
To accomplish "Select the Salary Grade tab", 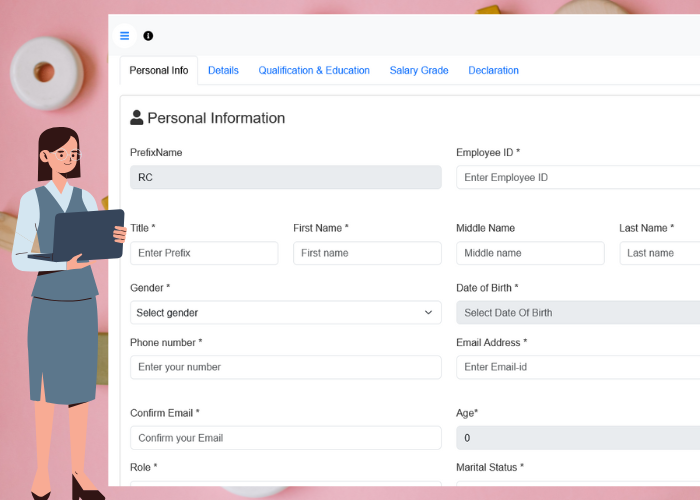I will (419, 71).
